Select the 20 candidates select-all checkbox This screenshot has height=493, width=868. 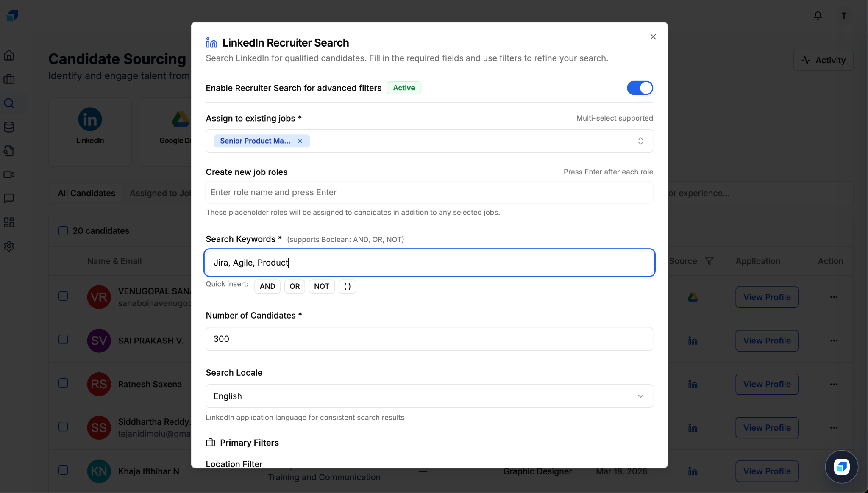tap(63, 230)
